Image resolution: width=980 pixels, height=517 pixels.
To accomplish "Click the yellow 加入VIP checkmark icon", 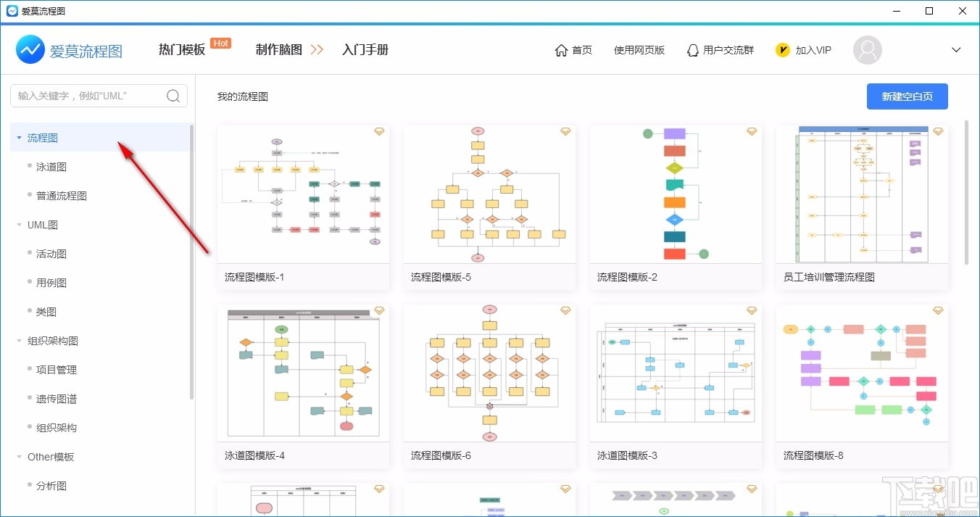I will [x=783, y=49].
